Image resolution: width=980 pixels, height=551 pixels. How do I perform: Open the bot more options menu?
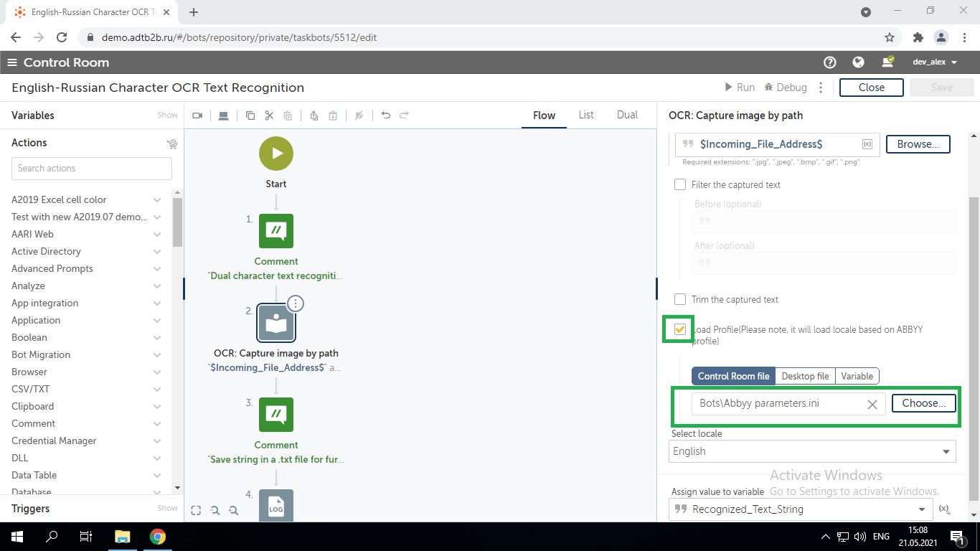(822, 88)
